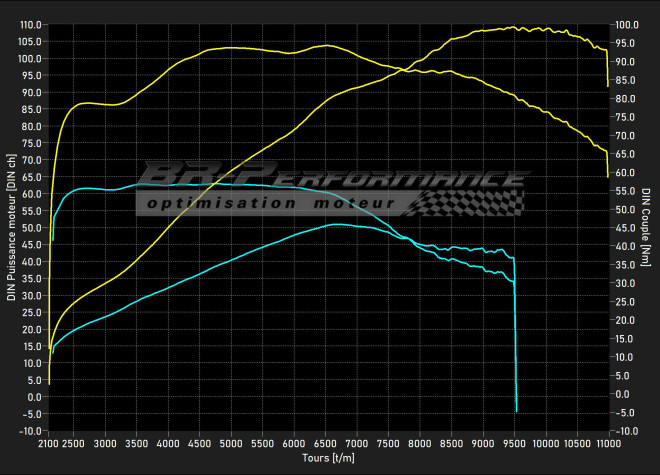
Task: Select the 'DIN Puissance moteur [DIN ch]' axis title
Action: (11, 230)
